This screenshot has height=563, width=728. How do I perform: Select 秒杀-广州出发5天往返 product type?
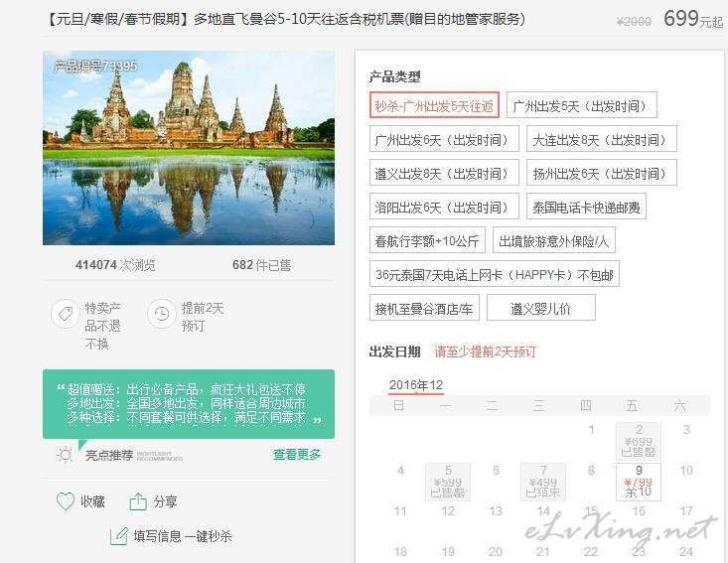coord(434,105)
